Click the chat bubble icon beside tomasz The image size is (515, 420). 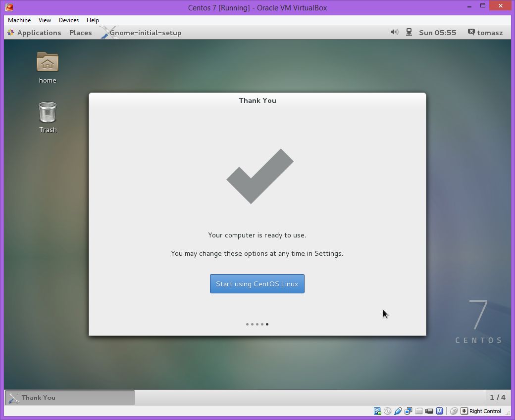[x=471, y=32]
